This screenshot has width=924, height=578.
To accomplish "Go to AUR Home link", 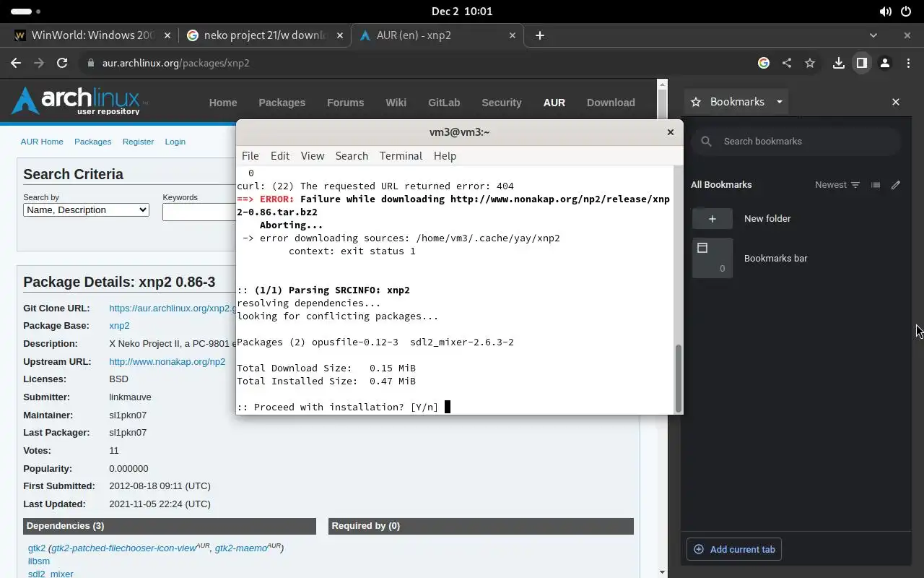I will point(42,142).
